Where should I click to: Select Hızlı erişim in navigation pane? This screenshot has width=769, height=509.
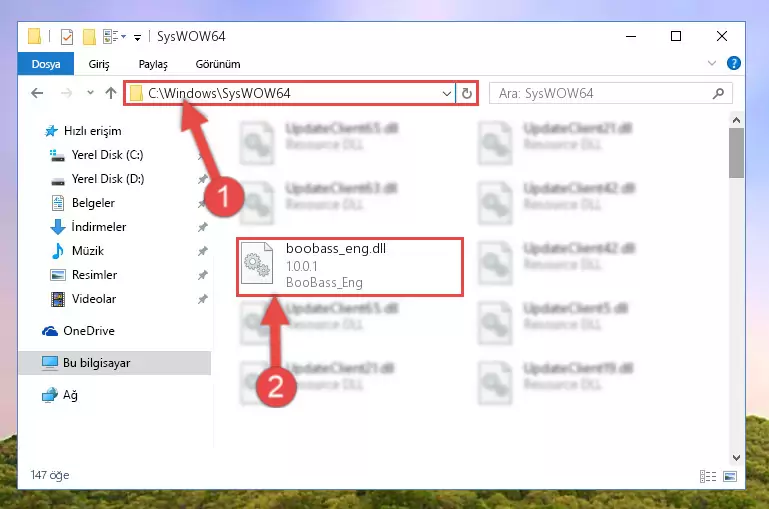click(x=92, y=131)
